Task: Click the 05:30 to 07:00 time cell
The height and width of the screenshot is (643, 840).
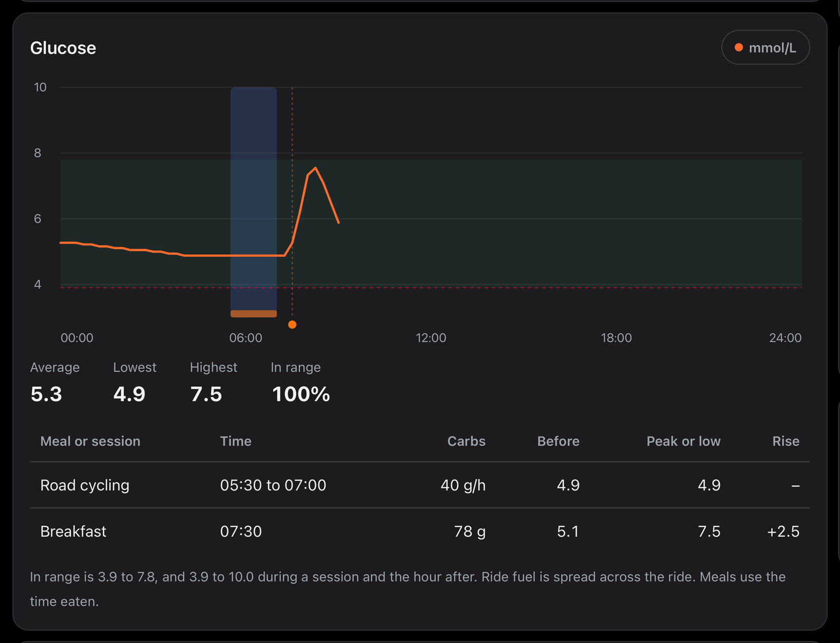Action: pos(273,485)
